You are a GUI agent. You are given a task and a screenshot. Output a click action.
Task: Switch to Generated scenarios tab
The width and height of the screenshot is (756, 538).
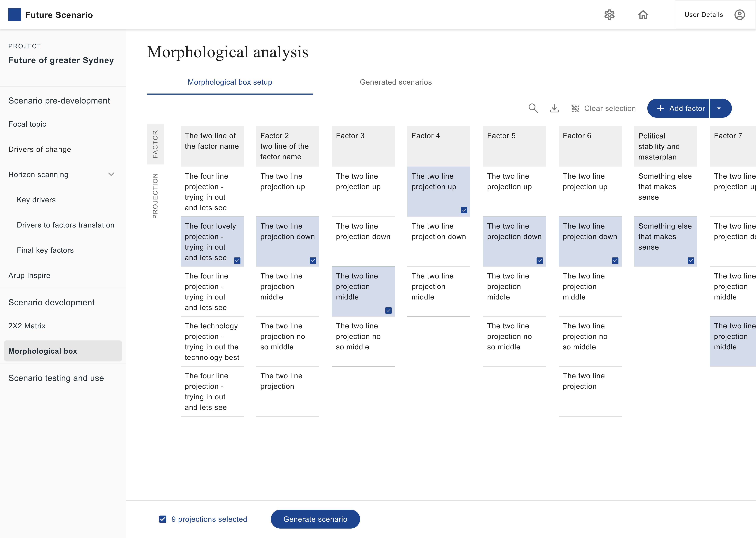coord(395,82)
